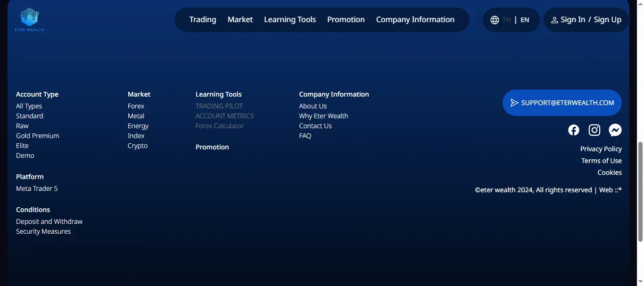
Task: Click the Eter Wealth logo
Action: click(x=29, y=20)
